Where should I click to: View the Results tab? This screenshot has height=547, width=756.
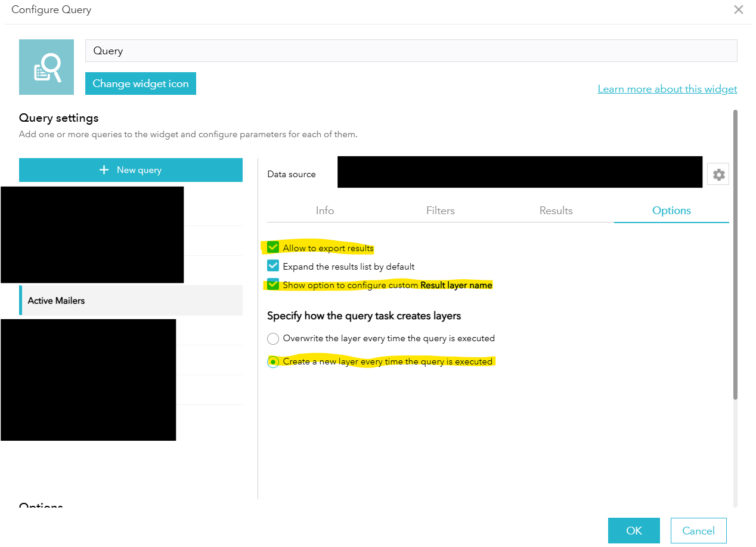point(556,211)
